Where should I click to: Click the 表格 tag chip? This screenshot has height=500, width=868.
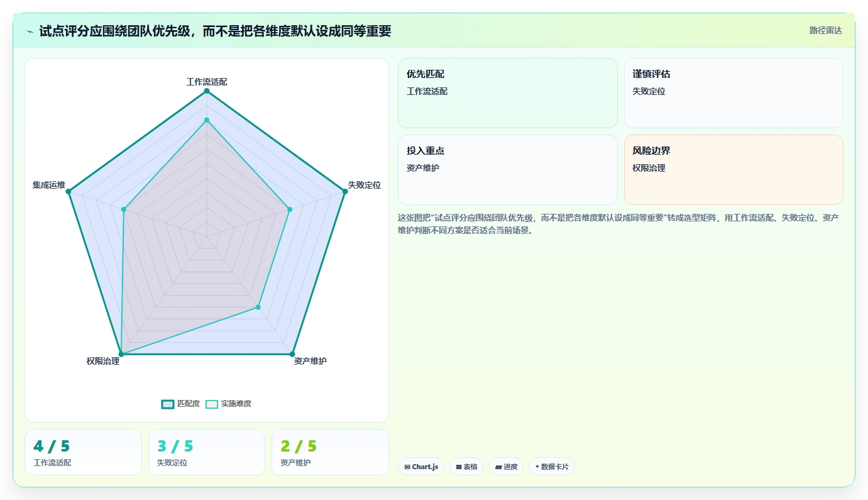pos(466,467)
